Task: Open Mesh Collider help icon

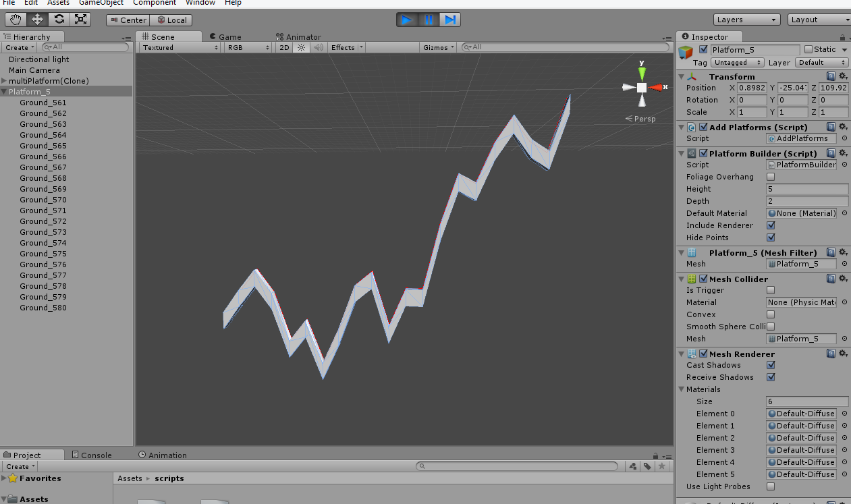Action: coord(831,279)
